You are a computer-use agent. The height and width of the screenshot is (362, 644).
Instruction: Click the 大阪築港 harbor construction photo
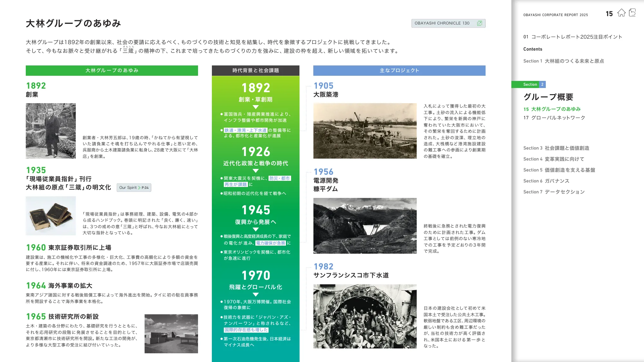click(x=365, y=131)
